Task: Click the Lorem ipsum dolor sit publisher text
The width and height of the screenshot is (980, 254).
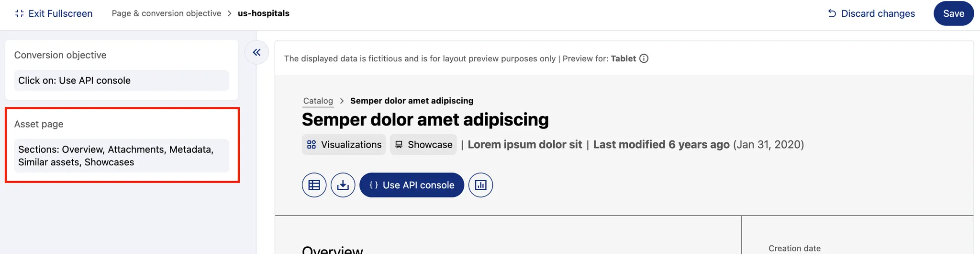Action: point(525,145)
